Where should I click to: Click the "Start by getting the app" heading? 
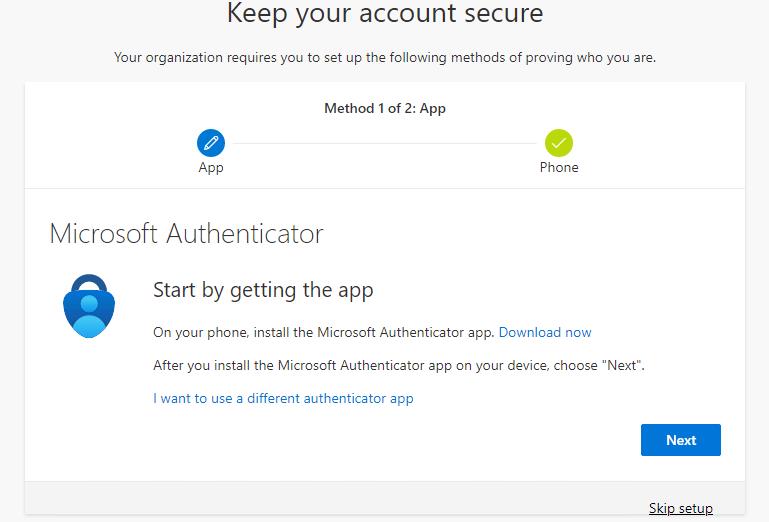263,291
